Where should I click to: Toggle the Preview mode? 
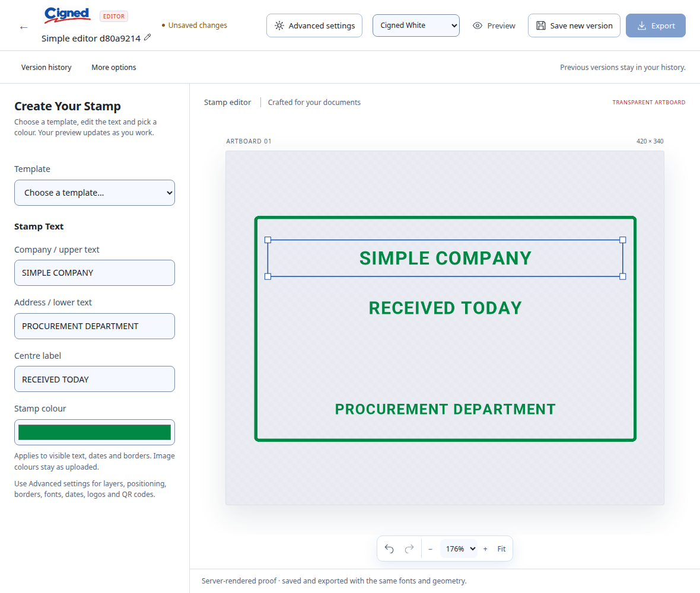click(494, 25)
